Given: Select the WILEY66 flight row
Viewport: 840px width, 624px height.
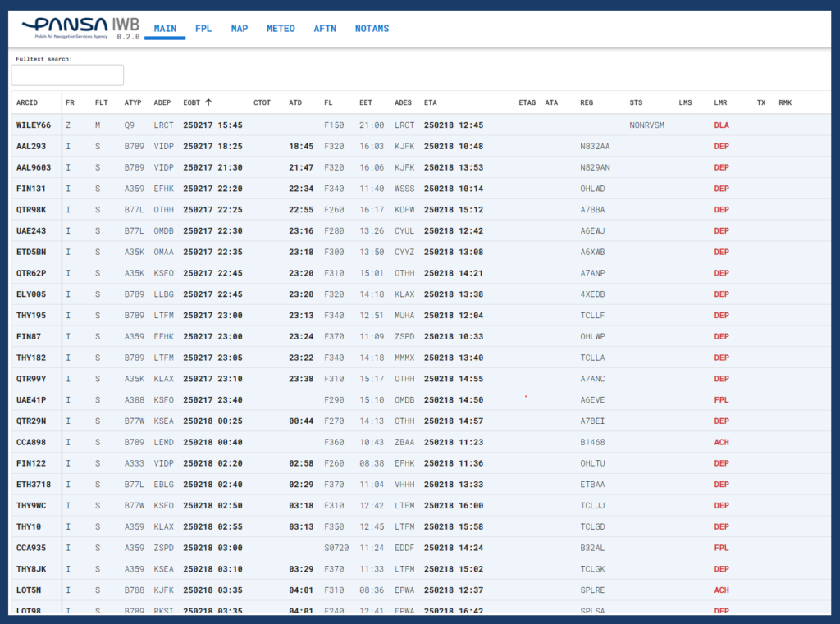Looking at the screenshot, I should [x=34, y=125].
